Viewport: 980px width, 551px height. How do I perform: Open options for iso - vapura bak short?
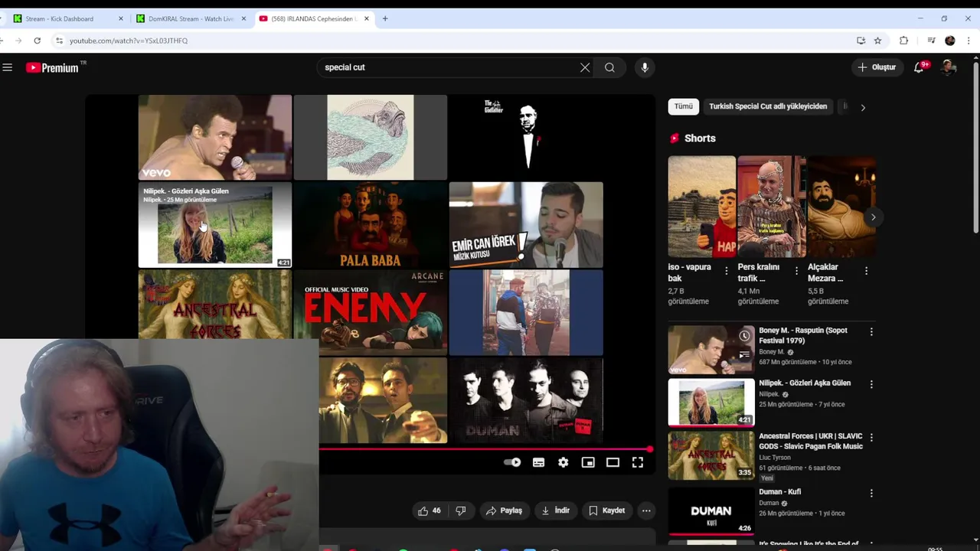pyautogui.click(x=727, y=271)
